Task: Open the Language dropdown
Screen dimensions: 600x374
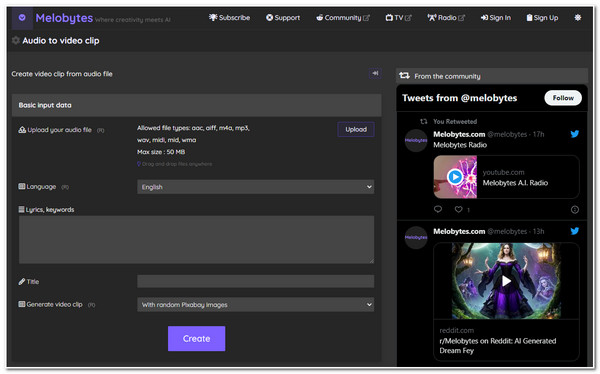Action: pos(255,187)
